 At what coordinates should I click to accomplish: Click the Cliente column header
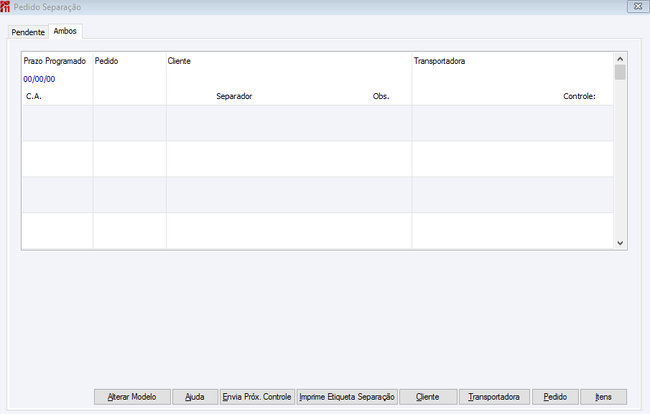pyautogui.click(x=179, y=61)
